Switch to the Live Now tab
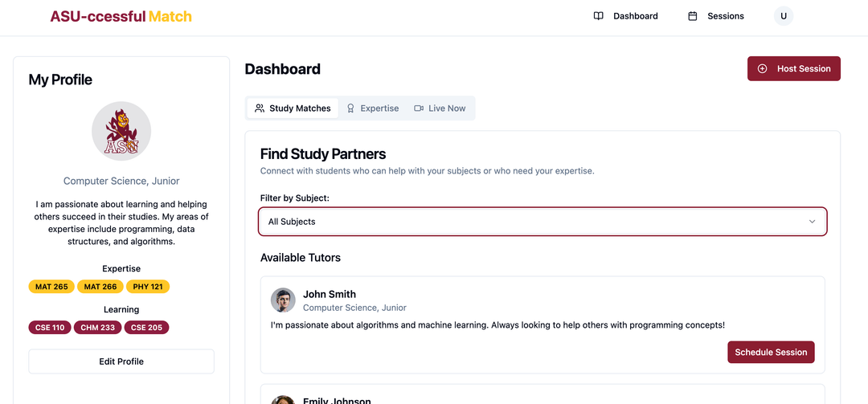This screenshot has width=868, height=404. click(x=440, y=108)
